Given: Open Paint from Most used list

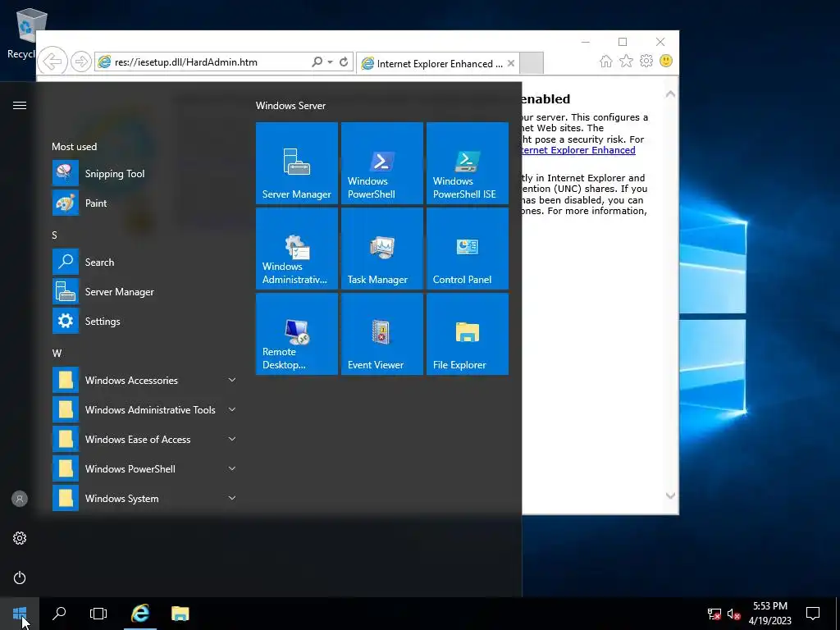Looking at the screenshot, I should (144, 203).
